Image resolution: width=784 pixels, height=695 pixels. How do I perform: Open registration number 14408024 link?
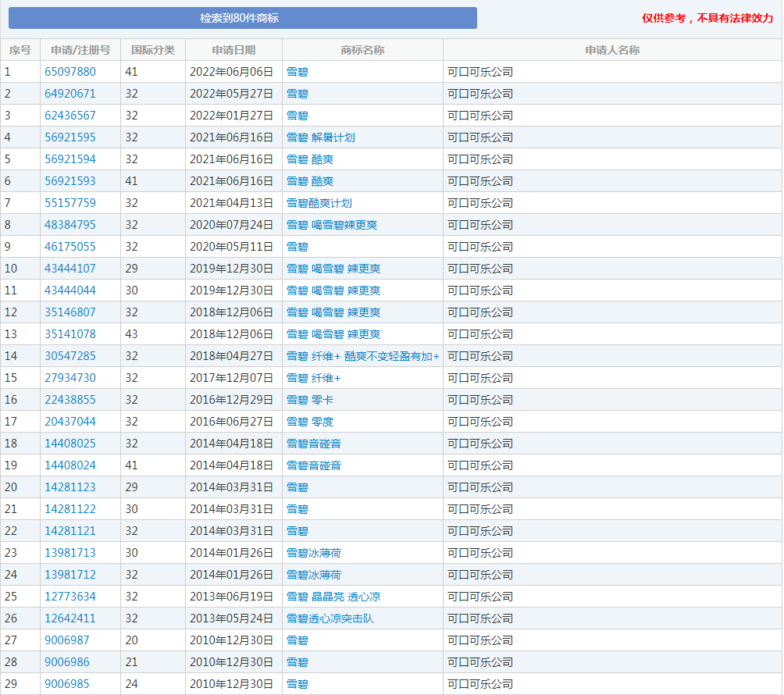[70, 465]
